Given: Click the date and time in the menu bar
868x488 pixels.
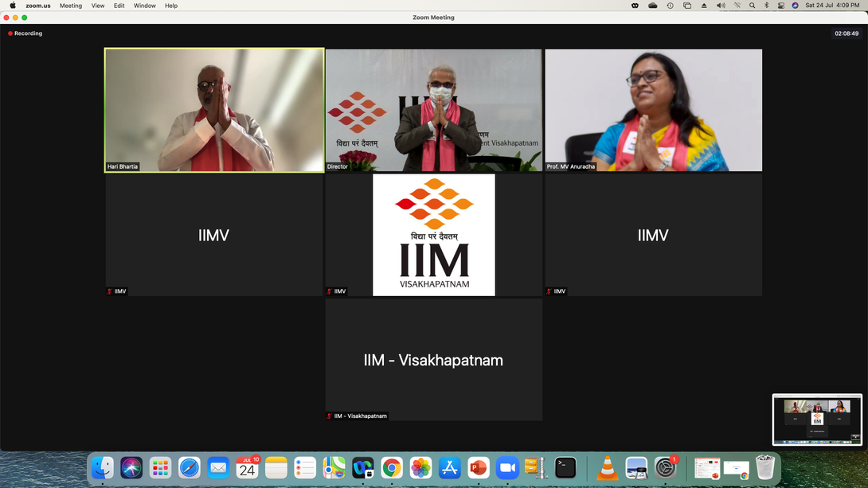Looking at the screenshot, I should click(832, 6).
